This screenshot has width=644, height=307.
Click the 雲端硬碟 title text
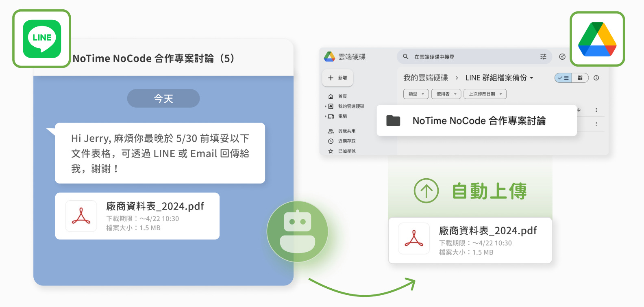[x=352, y=57]
